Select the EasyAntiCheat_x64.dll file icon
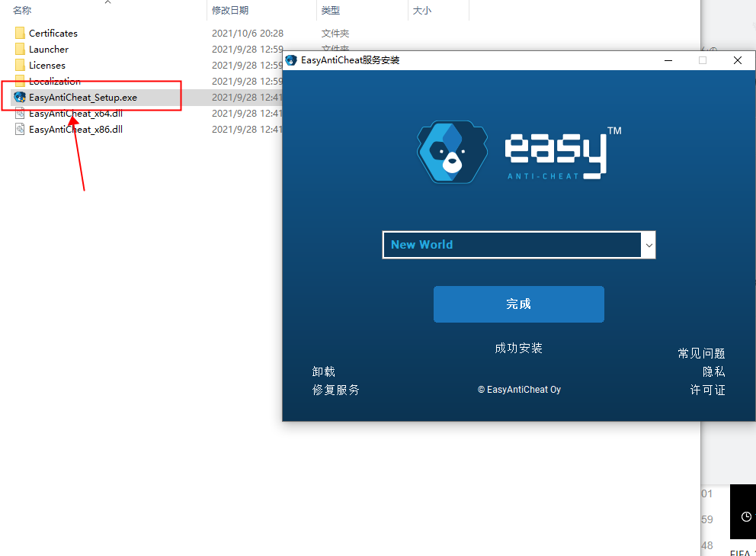 [20, 114]
